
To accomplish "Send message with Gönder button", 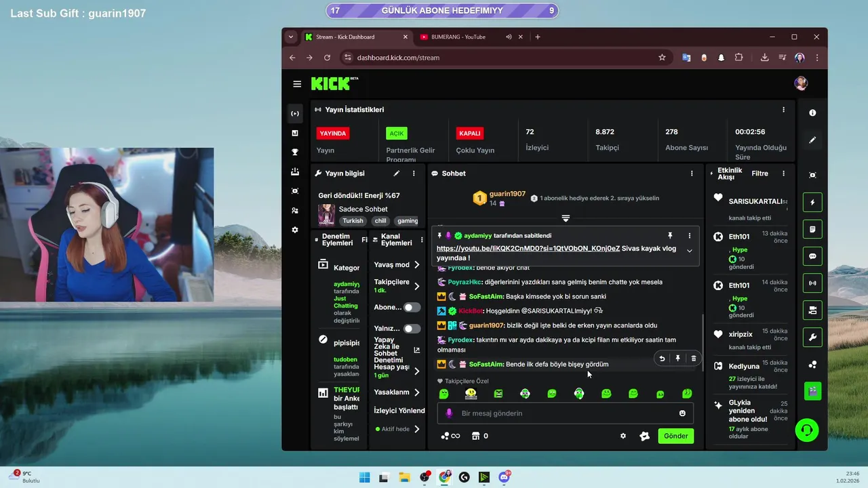I will [675, 436].
